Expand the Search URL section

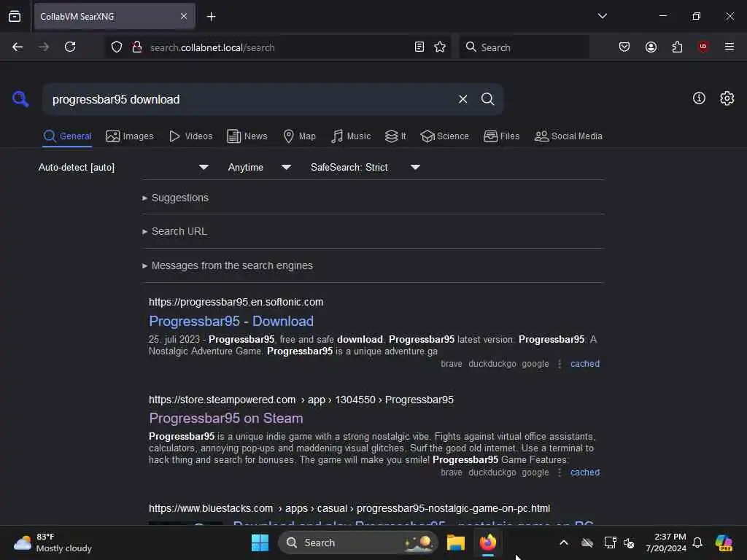pyautogui.click(x=174, y=231)
